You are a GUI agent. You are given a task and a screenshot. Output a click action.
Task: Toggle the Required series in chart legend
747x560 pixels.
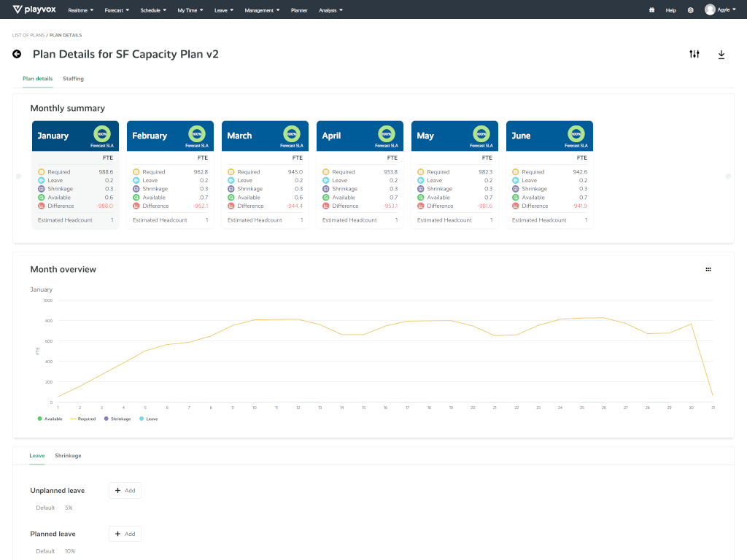[83, 419]
